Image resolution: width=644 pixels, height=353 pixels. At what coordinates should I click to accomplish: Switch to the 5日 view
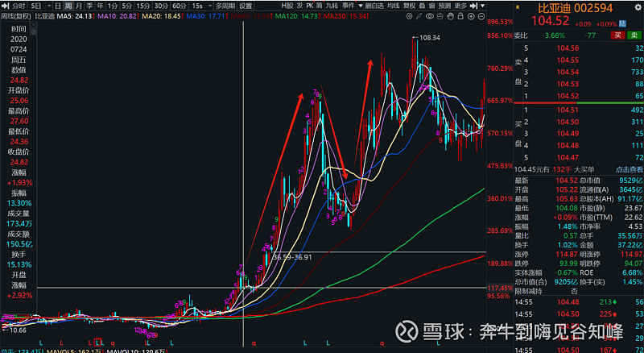click(35, 6)
